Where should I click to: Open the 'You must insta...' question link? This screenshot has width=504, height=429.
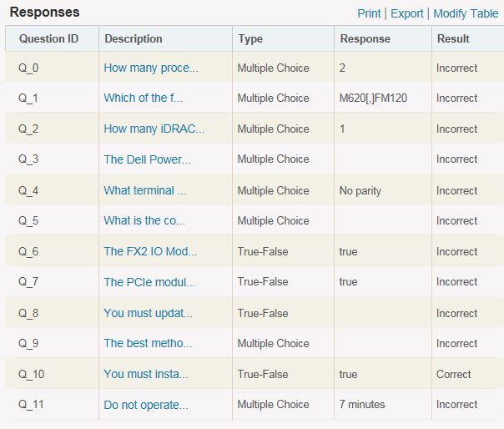pyautogui.click(x=146, y=374)
